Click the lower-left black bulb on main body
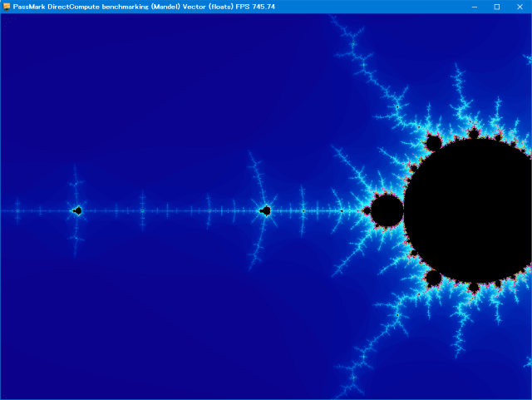 click(x=432, y=278)
